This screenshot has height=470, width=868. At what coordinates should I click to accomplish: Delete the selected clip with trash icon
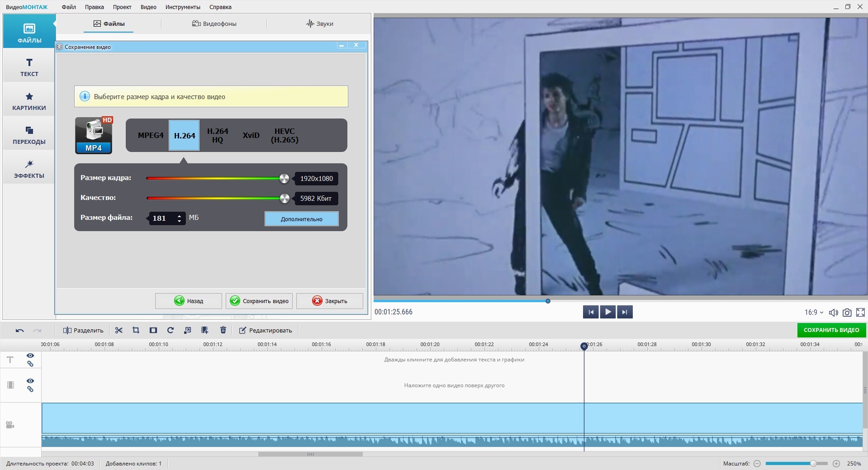pos(223,330)
